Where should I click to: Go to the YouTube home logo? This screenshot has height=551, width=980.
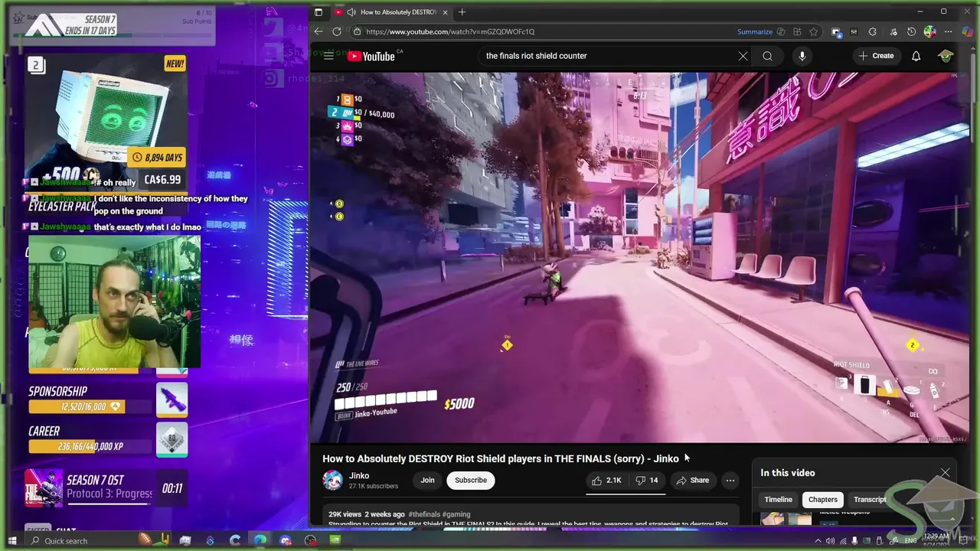click(x=371, y=56)
